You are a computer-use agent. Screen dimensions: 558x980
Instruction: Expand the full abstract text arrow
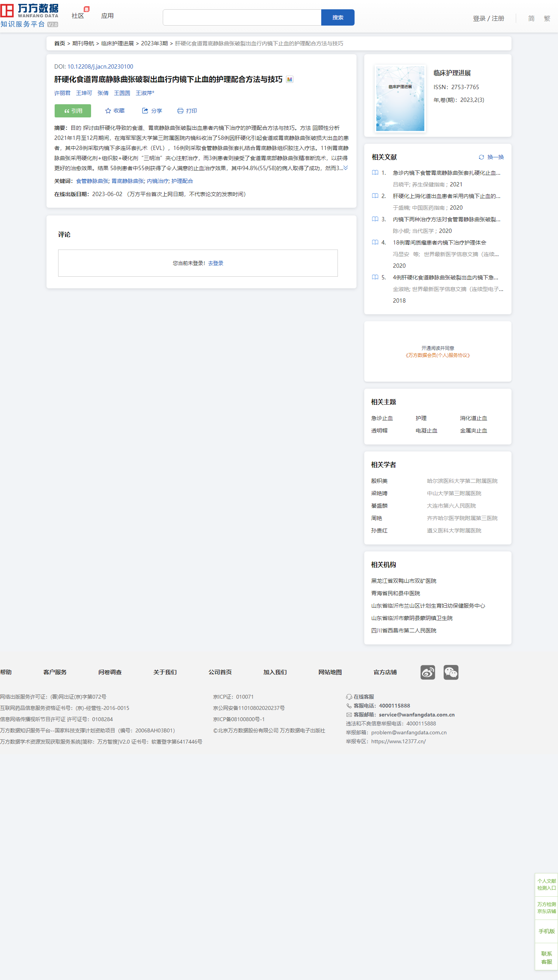pyautogui.click(x=346, y=168)
